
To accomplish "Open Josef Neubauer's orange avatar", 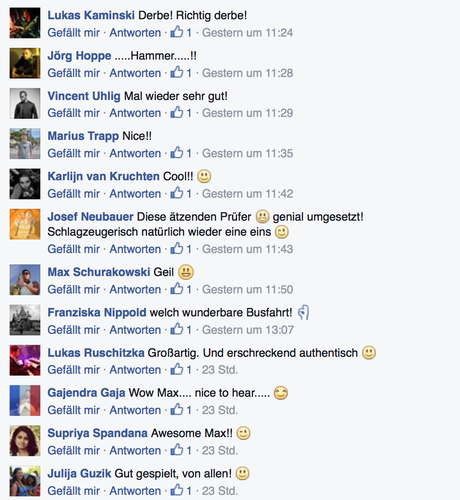I will (25, 224).
